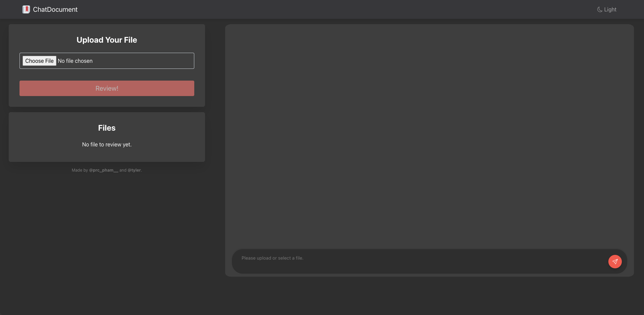Click the "No file chosen" text
Viewport: 644px width, 315px height.
click(x=75, y=61)
